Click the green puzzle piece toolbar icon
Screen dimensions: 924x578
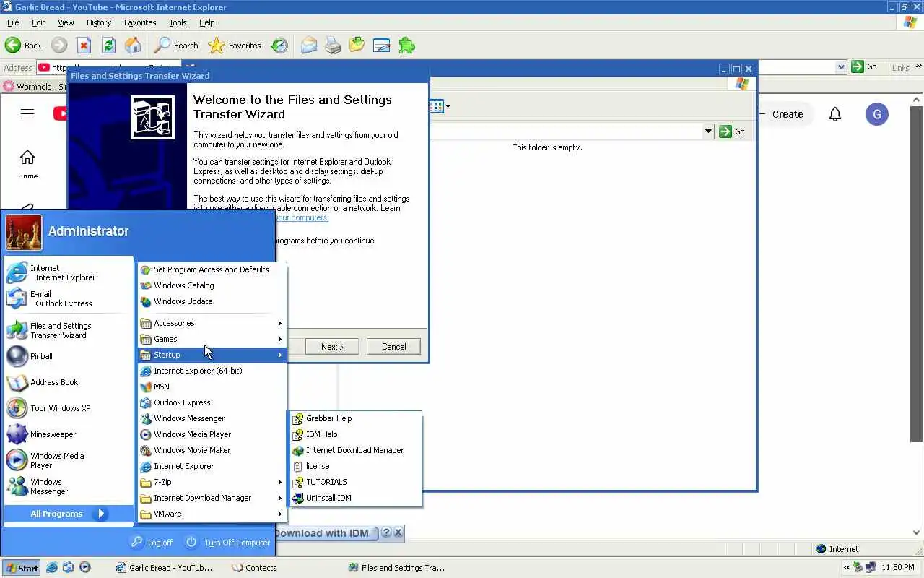406,46
